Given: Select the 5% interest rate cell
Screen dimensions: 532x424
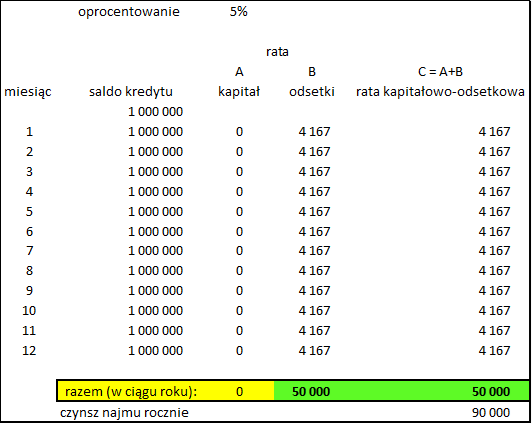Looking at the screenshot, I should click(239, 12).
